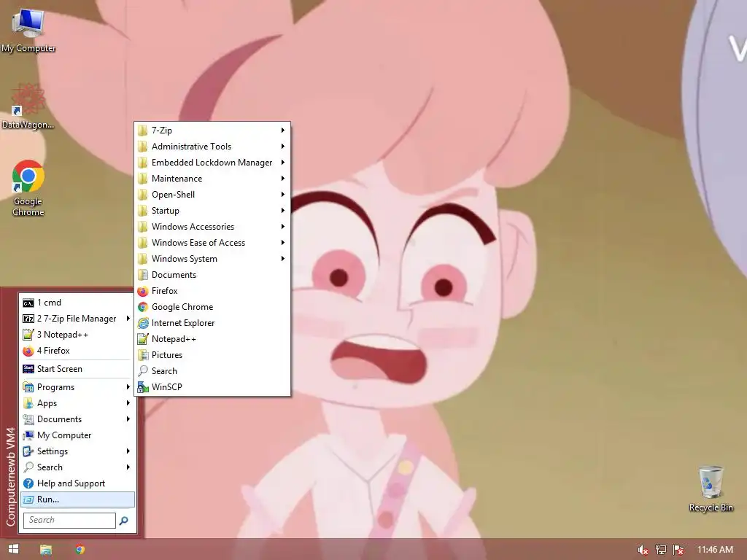Launch 1 cmd from recent programs

[77, 303]
